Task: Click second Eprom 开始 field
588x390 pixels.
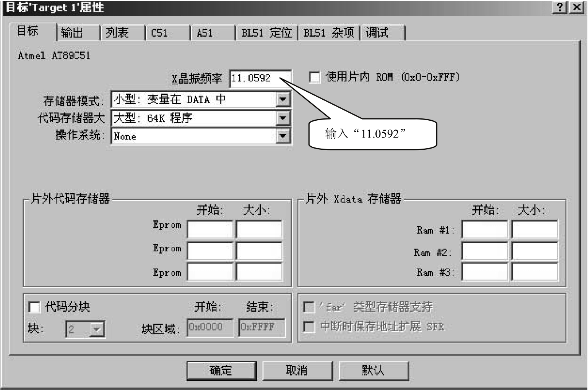Action: click(210, 251)
